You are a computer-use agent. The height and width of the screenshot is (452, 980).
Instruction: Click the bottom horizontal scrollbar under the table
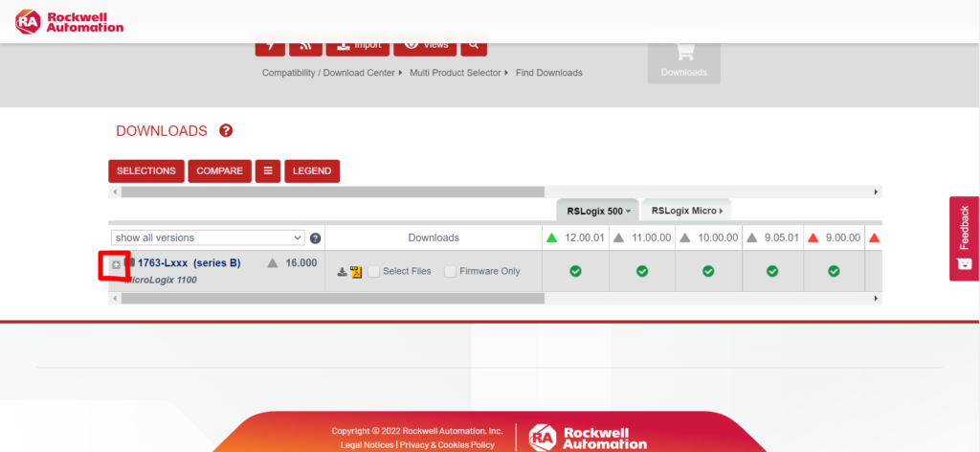(x=333, y=298)
